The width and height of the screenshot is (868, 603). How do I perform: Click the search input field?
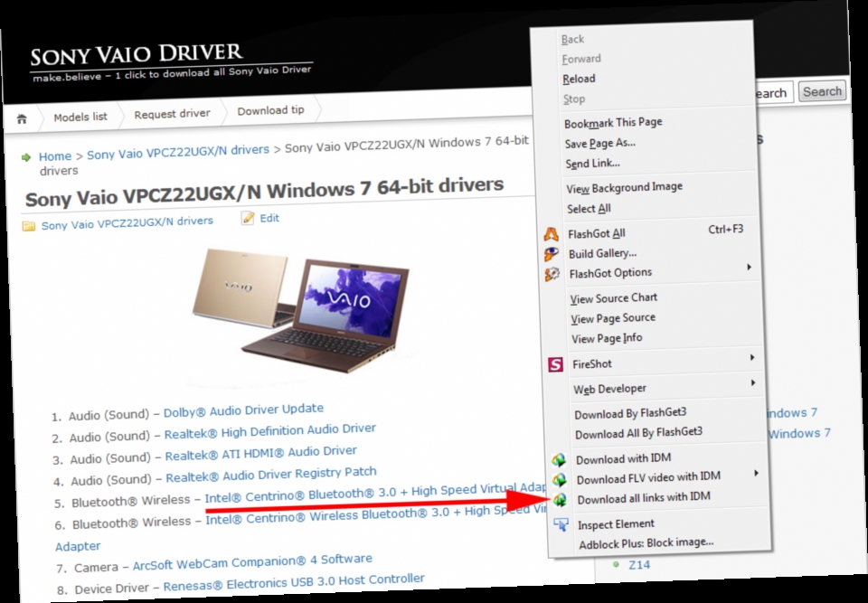pos(773,92)
